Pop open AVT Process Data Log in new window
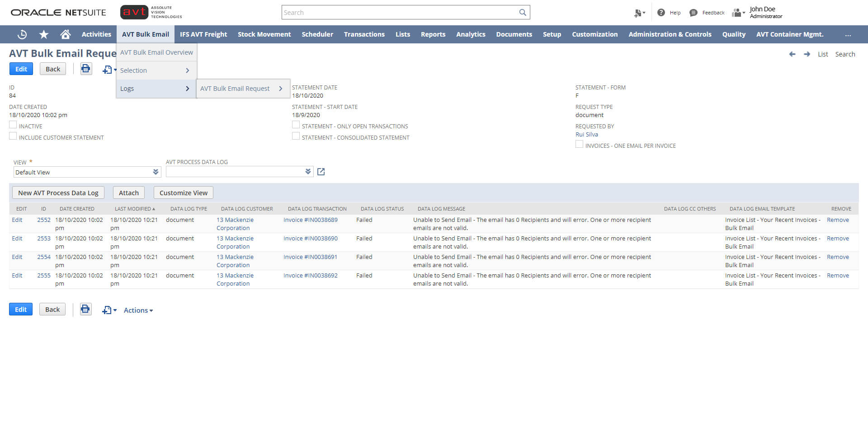 pos(321,172)
